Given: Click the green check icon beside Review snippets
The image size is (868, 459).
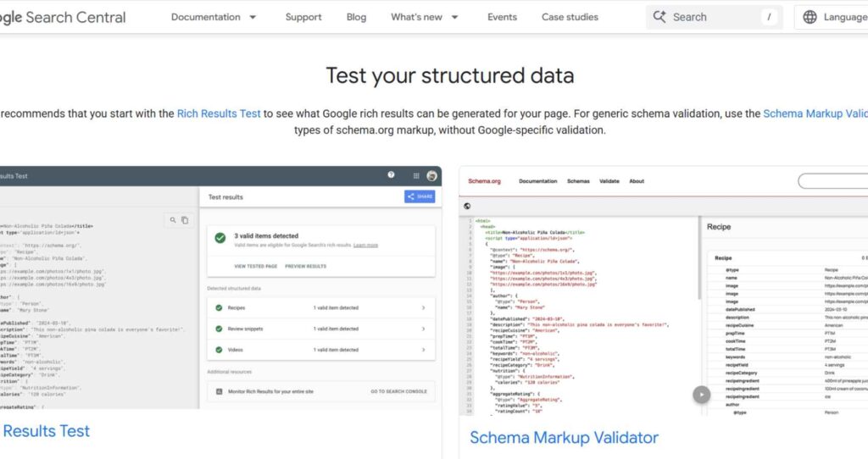Looking at the screenshot, I should click(x=219, y=329).
